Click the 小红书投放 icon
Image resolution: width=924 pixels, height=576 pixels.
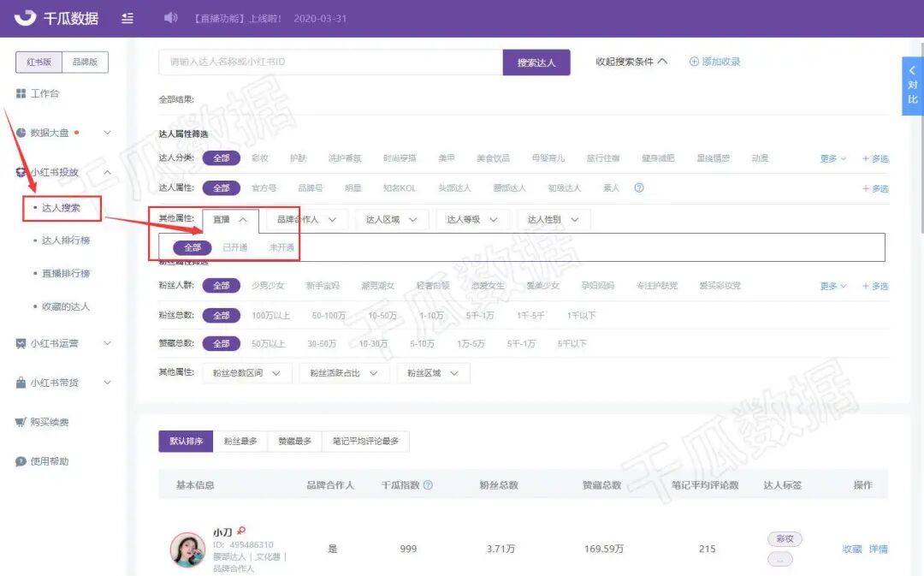click(x=21, y=172)
